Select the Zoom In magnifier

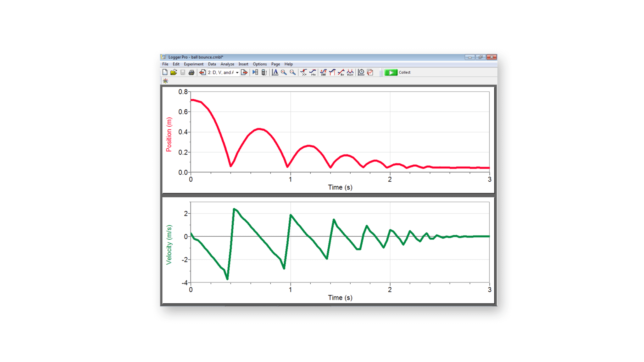pos(284,73)
